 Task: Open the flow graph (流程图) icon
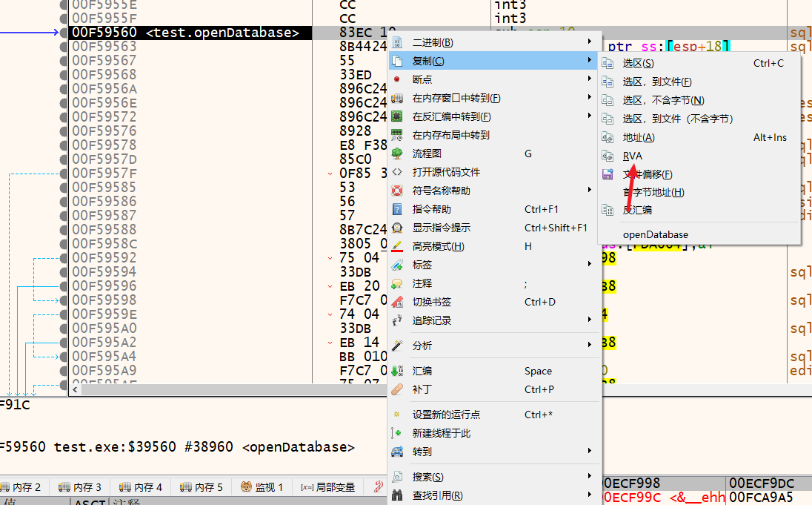point(397,154)
